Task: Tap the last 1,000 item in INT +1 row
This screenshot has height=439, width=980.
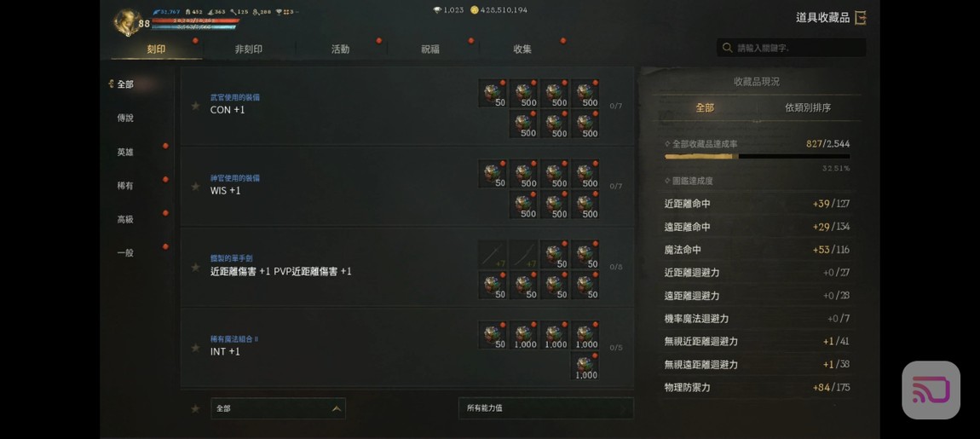Action: click(x=585, y=366)
